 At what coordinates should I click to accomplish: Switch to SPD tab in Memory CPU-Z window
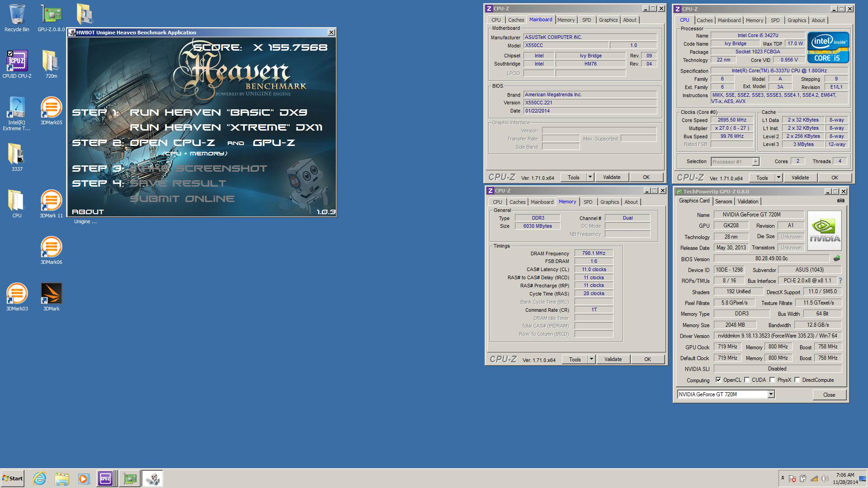[x=588, y=202]
